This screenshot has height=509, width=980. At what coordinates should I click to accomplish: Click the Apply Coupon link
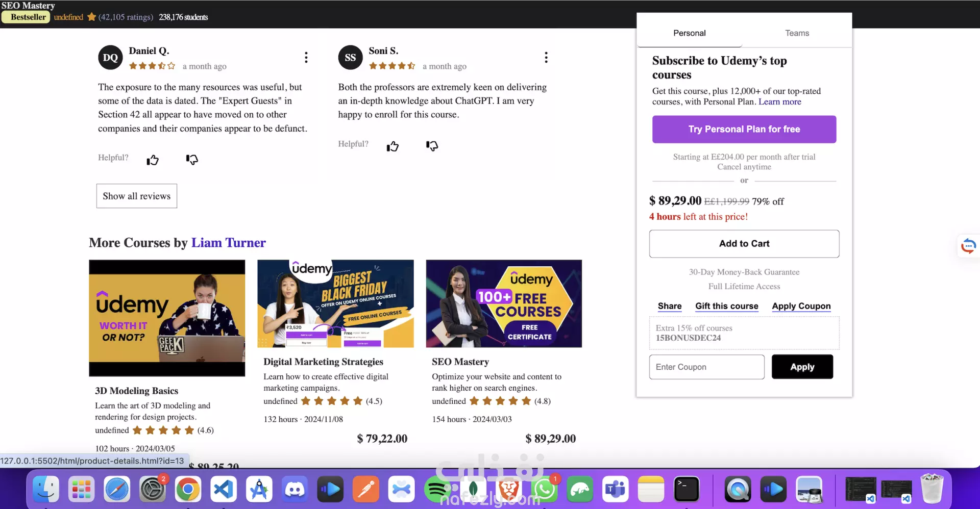pos(801,306)
